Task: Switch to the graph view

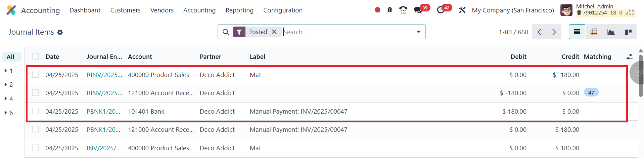Action: 611,32
